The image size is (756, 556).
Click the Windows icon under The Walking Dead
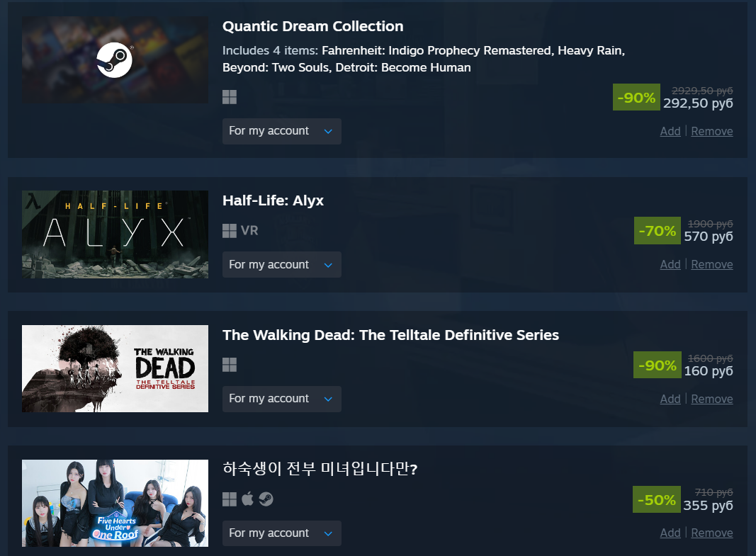(x=230, y=365)
